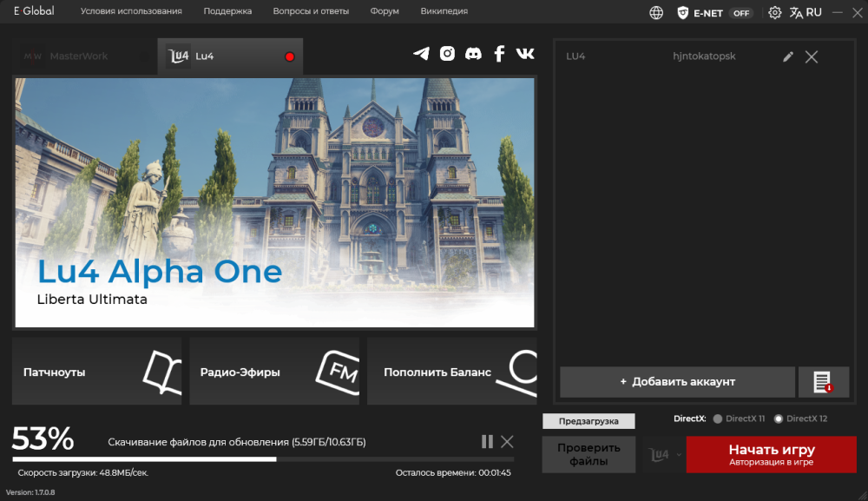Open the Instagram social link icon
The width and height of the screenshot is (868, 501).
447,54
